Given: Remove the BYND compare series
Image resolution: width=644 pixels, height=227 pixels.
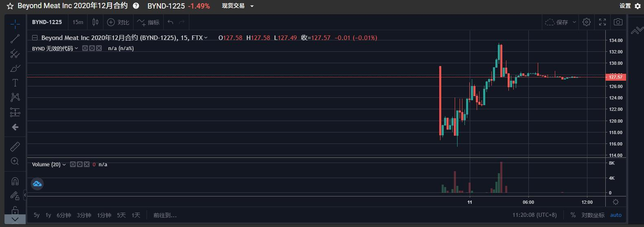Looking at the screenshot, I should tap(99, 48).
